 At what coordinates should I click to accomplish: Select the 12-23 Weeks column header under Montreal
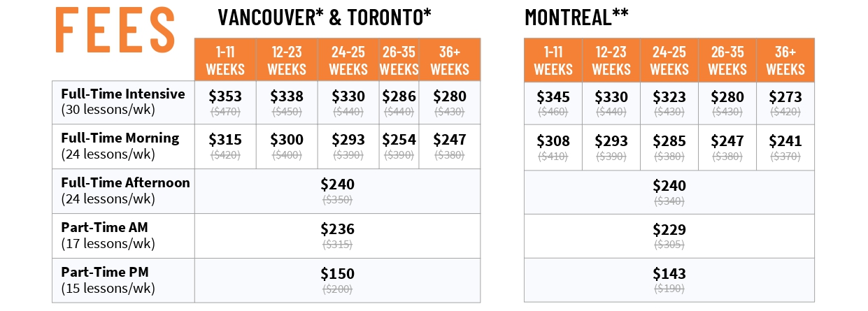point(611,60)
